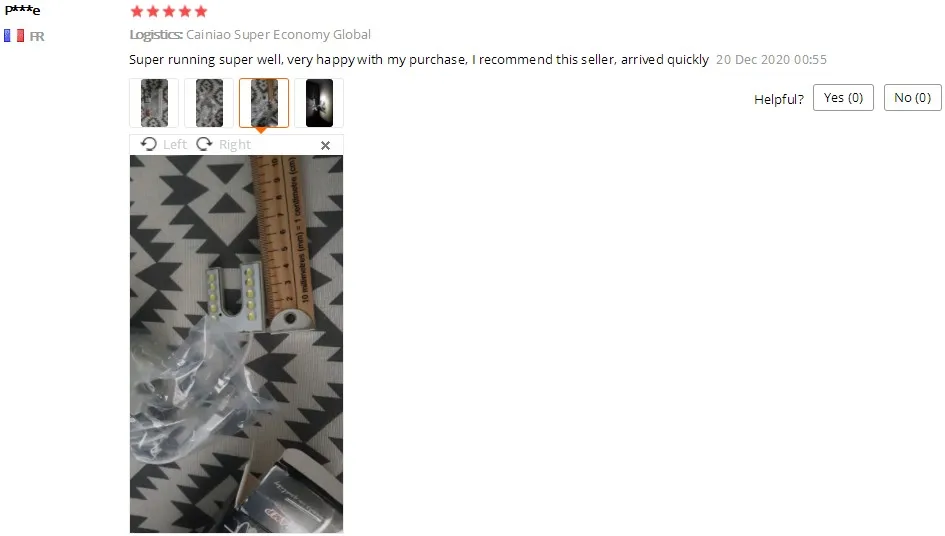Mark review helpful with Yes (0)
The image size is (945, 536).
[843, 98]
